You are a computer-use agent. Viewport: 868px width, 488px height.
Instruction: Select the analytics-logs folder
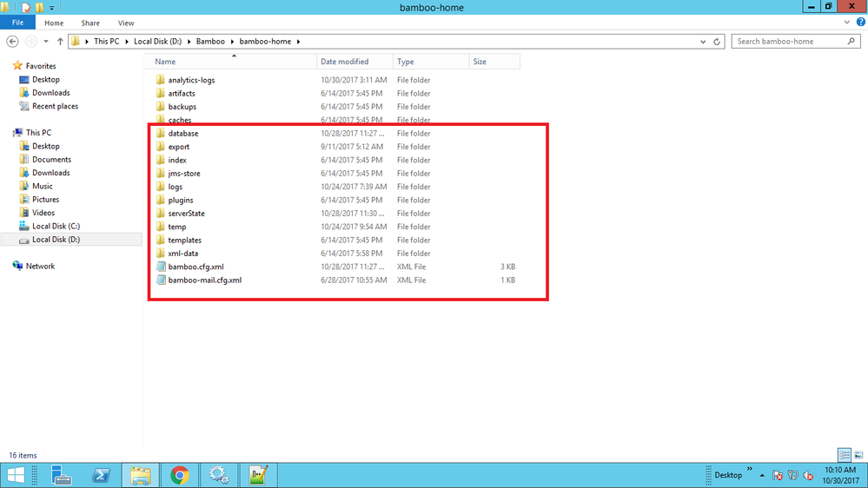[191, 80]
